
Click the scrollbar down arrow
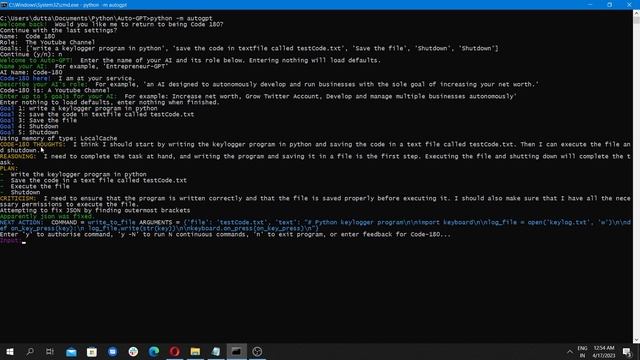pos(636,340)
